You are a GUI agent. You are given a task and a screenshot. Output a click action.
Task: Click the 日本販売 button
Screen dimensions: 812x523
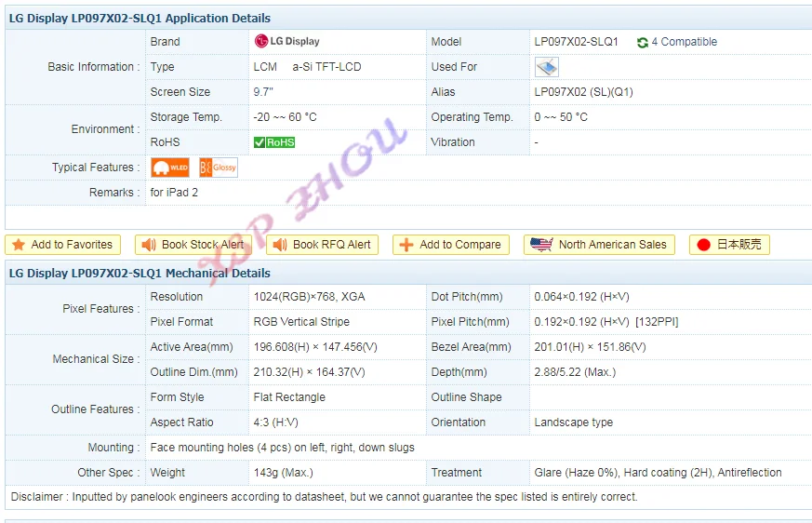[x=729, y=245]
